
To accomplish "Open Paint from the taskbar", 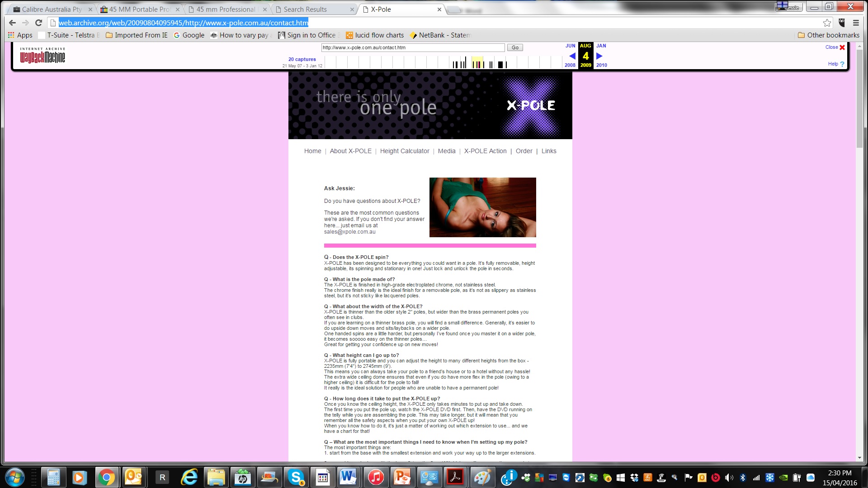I will (x=482, y=477).
